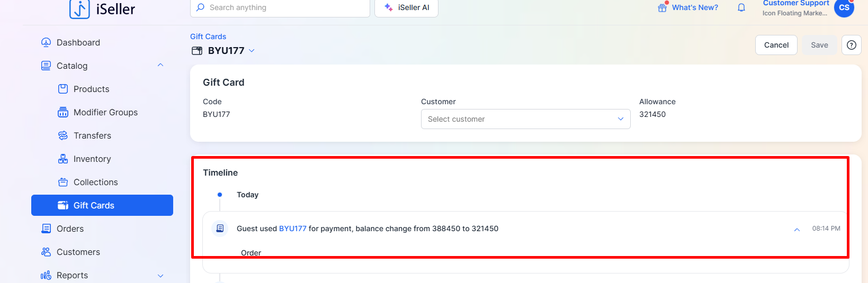Viewport: 868px width, 283px height.
Task: Click the Reports icon in sidebar
Action: (46, 275)
